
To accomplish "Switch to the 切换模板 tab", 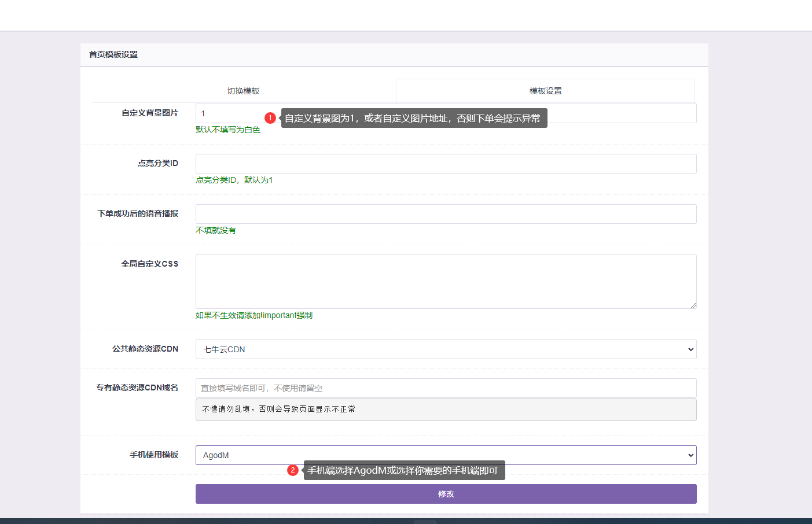I will click(243, 91).
